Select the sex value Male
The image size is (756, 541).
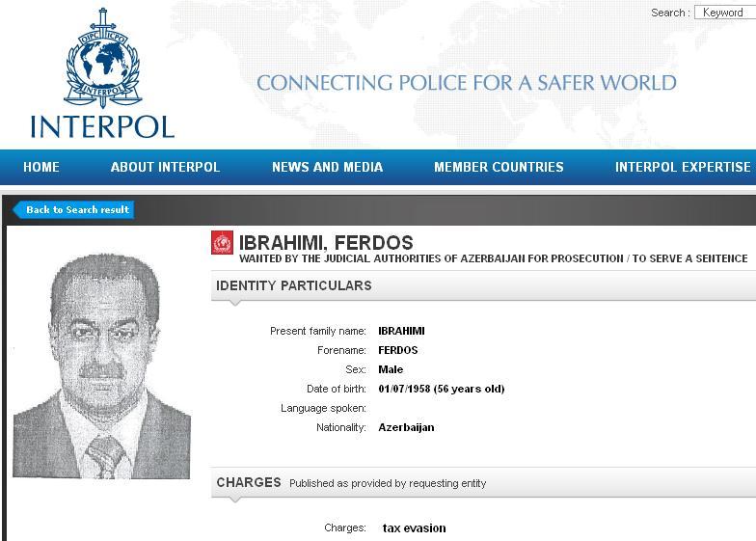point(391,369)
